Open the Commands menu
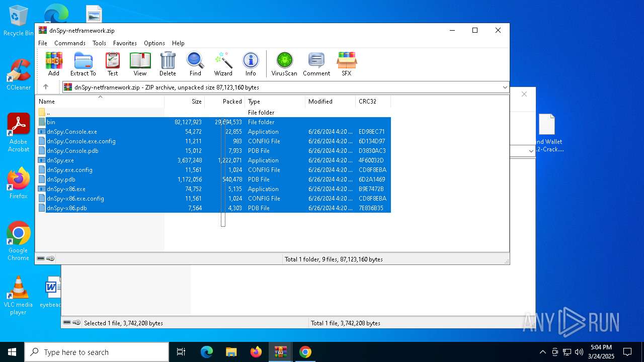 (70, 43)
